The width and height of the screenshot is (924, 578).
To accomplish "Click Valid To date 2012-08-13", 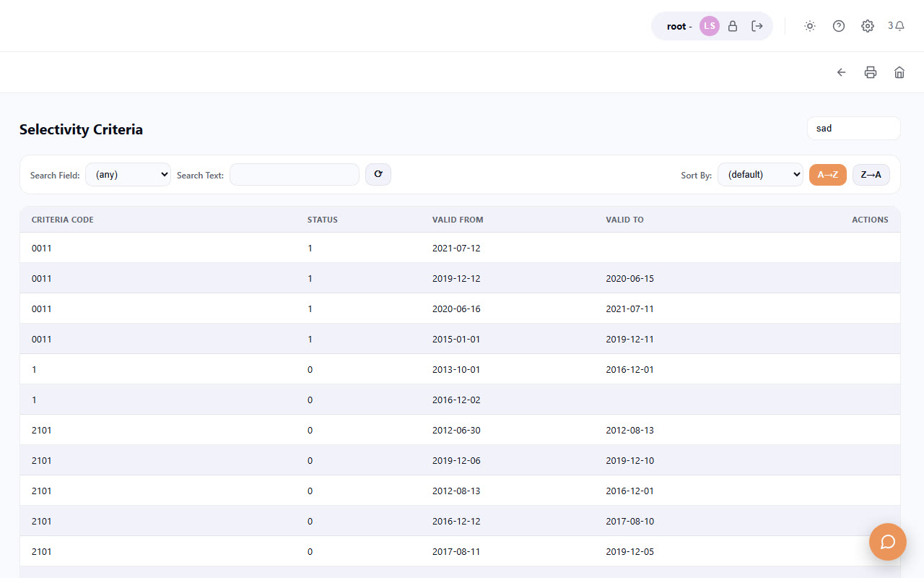I will pyautogui.click(x=630, y=430).
